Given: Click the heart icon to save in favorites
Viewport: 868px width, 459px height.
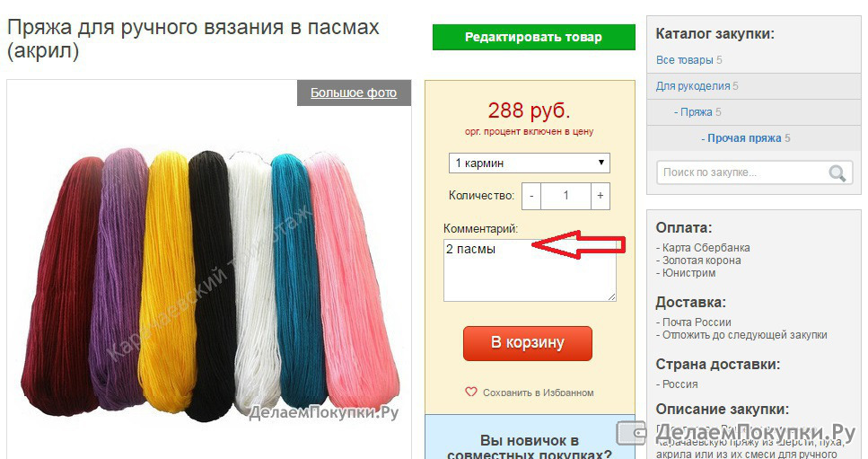Looking at the screenshot, I should pos(470,392).
